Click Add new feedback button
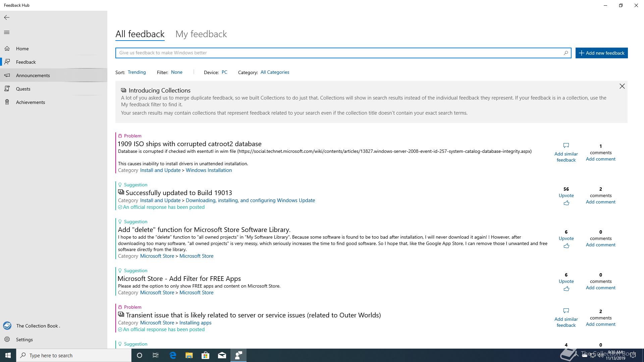 click(x=602, y=53)
